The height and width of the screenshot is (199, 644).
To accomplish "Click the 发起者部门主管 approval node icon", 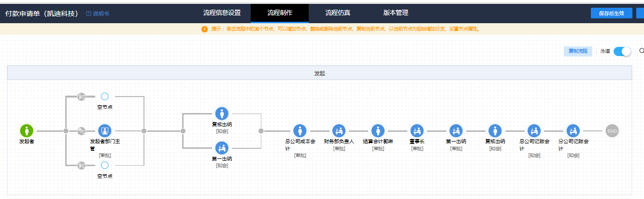I will (x=105, y=130).
